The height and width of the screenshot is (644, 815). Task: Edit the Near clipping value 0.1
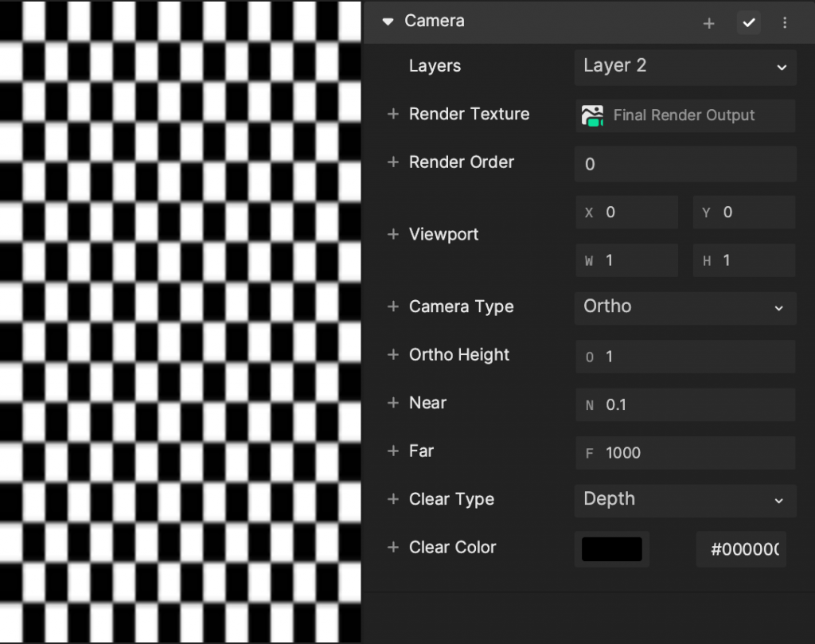point(685,405)
